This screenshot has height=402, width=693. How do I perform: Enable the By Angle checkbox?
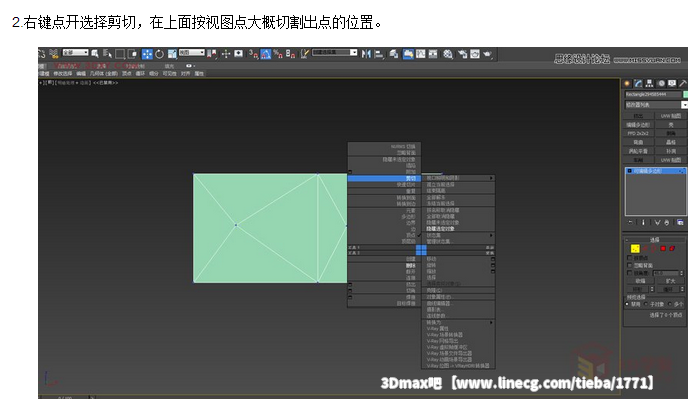coord(630,273)
